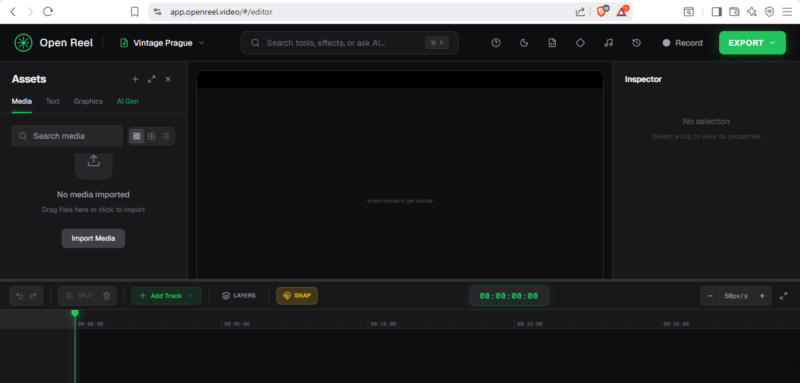
Task: Open the Brave wallet icon
Action: [734, 12]
